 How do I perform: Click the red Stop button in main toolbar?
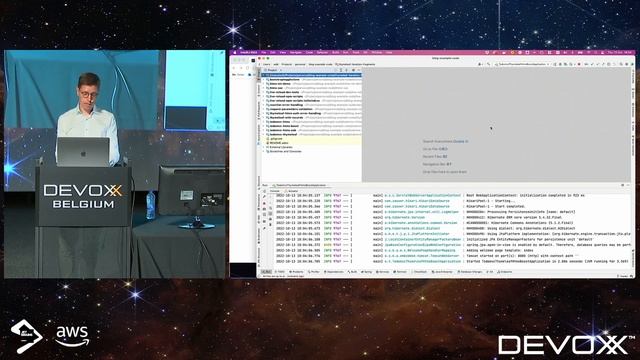(579, 64)
